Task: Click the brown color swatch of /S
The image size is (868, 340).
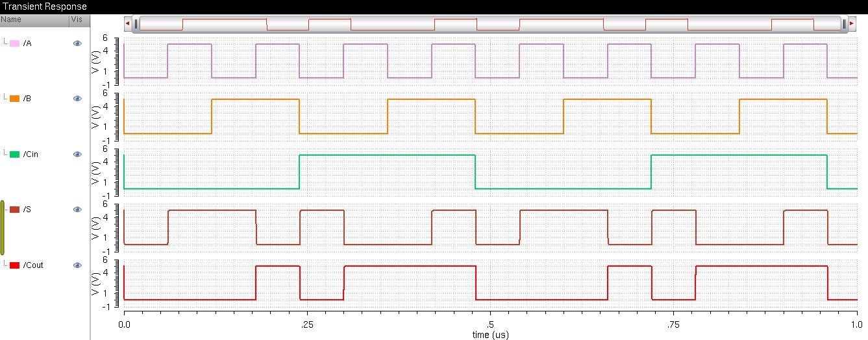Action: [14, 210]
